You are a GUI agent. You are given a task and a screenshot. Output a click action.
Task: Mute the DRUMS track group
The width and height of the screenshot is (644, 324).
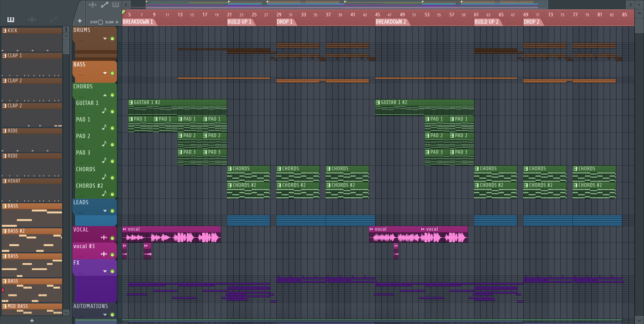[112, 38]
